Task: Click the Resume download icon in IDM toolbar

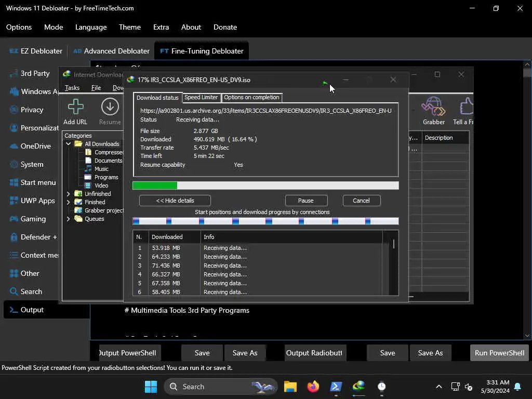Action: [x=110, y=107]
